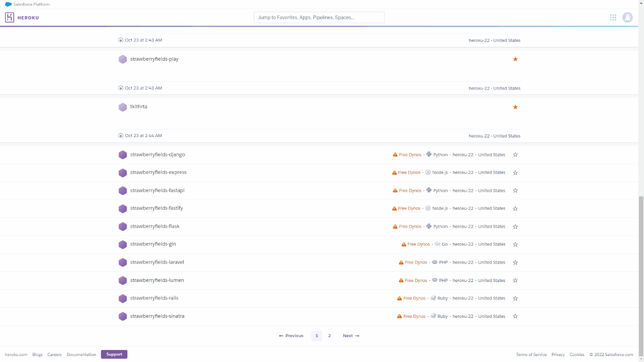This screenshot has height=362, width=644.
Task: Favorite strawberryfields-django with its star
Action: (515, 155)
